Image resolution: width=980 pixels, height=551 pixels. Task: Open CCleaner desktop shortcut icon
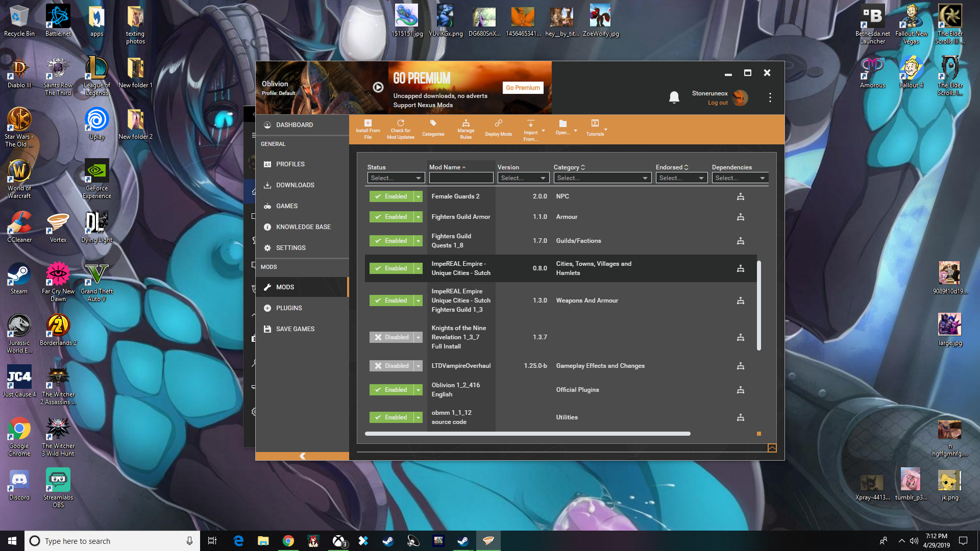coord(19,228)
